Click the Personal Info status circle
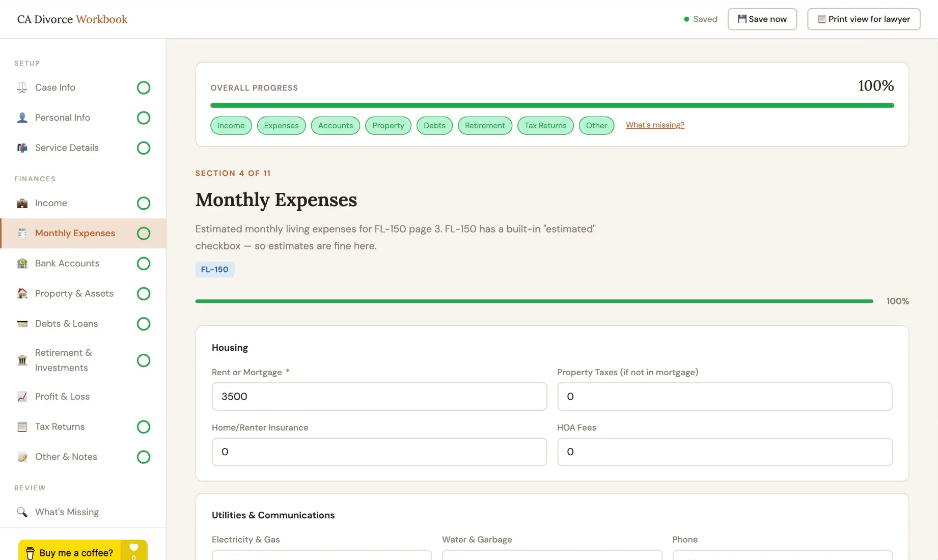Viewport: 938px width, 560px height. 144,118
